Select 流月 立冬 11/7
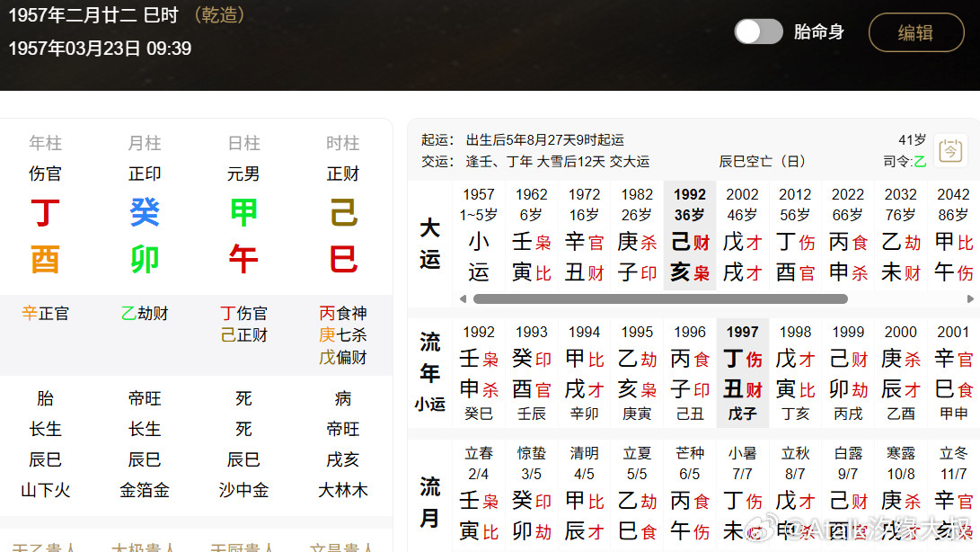The image size is (980, 552). tap(953, 494)
